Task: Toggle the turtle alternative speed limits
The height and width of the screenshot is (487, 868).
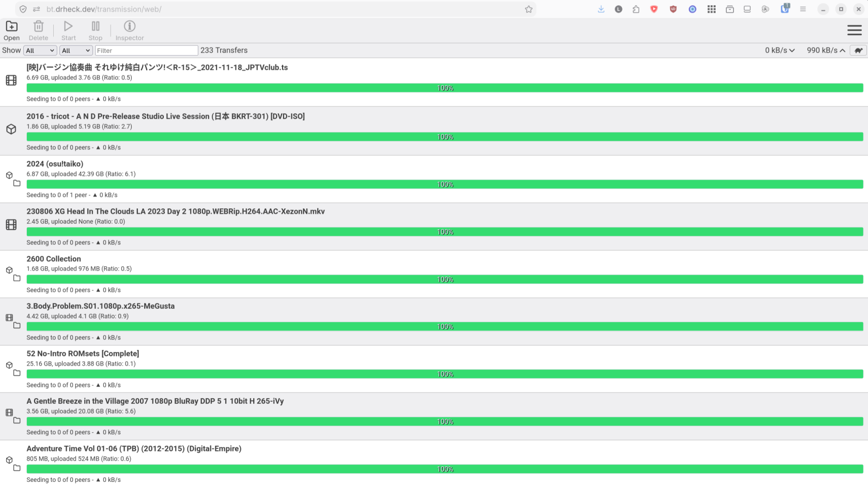Action: pos(859,50)
